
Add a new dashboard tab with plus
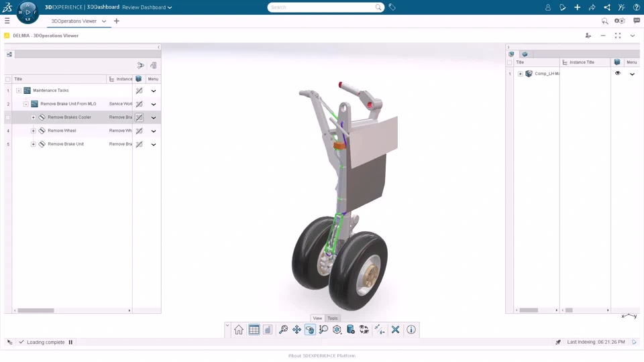117,21
